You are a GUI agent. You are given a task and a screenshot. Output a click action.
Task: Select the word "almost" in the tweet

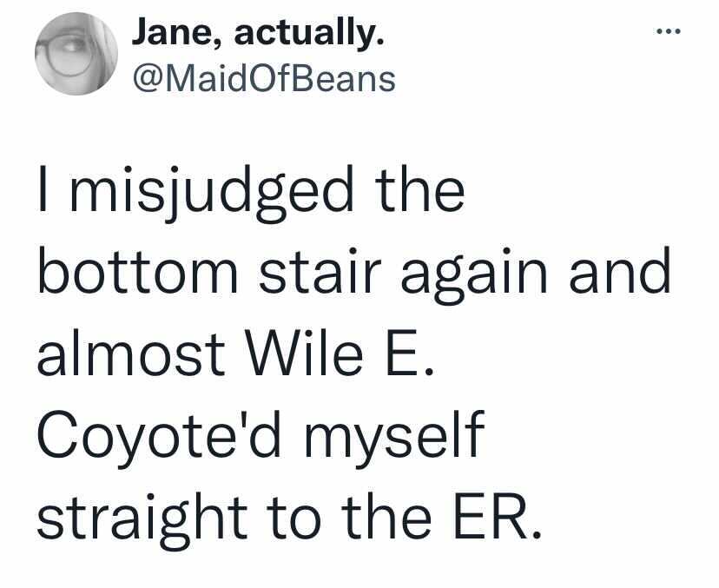click(131, 352)
